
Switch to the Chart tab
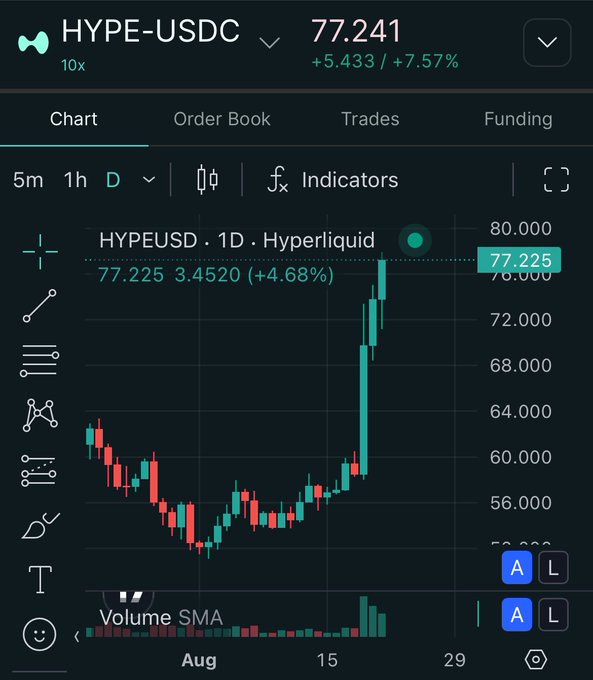pyautogui.click(x=74, y=119)
